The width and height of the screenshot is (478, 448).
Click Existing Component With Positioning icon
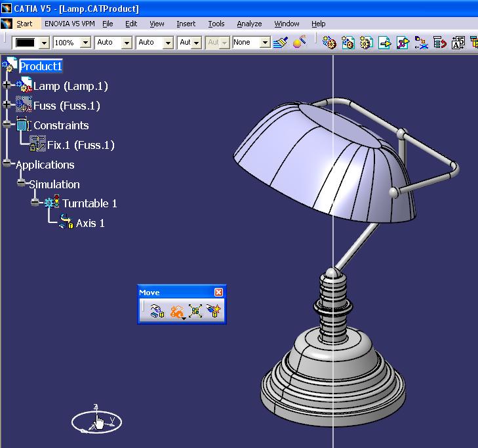coord(403,43)
